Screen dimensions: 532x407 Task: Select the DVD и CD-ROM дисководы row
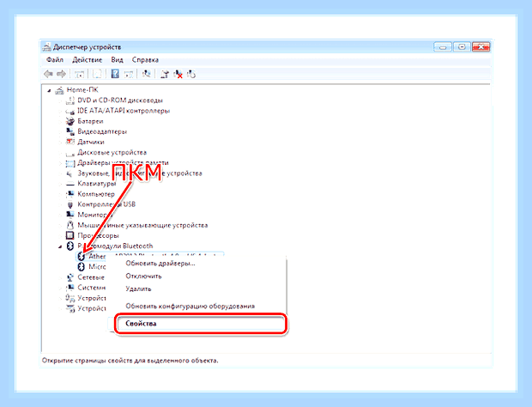[x=120, y=100]
